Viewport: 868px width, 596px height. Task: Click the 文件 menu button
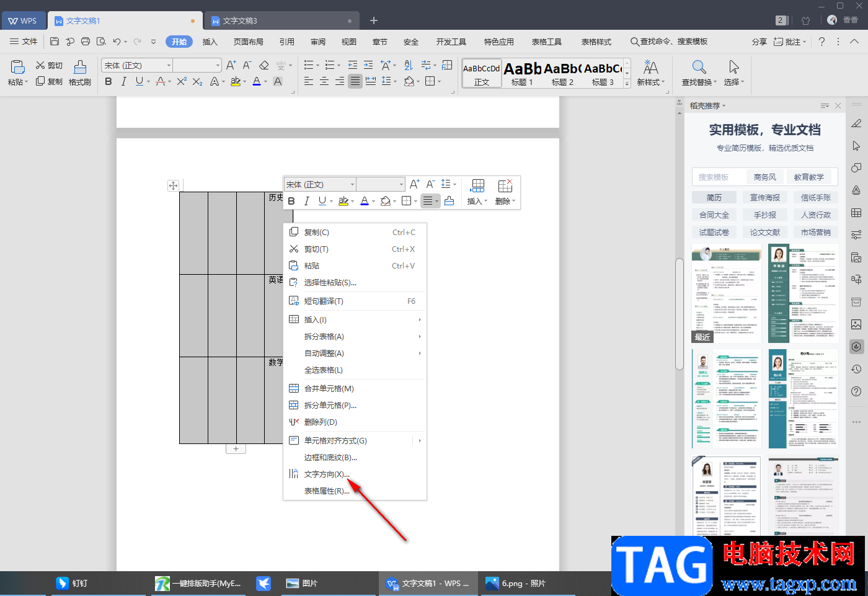pyautogui.click(x=24, y=42)
